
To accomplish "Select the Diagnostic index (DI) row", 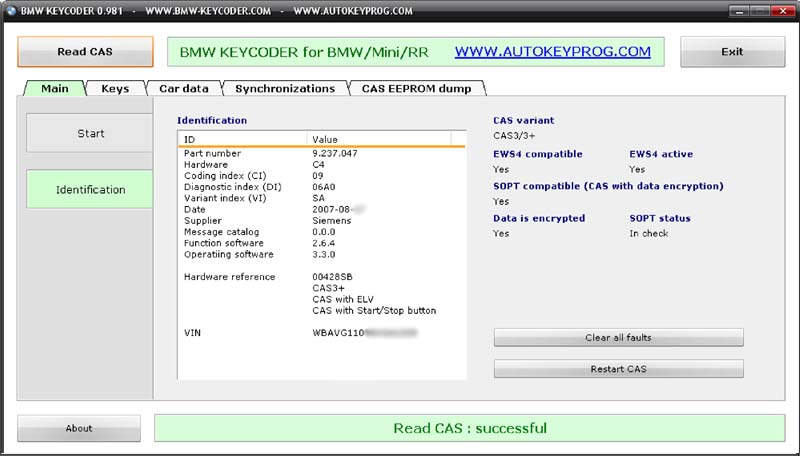I will [x=321, y=187].
